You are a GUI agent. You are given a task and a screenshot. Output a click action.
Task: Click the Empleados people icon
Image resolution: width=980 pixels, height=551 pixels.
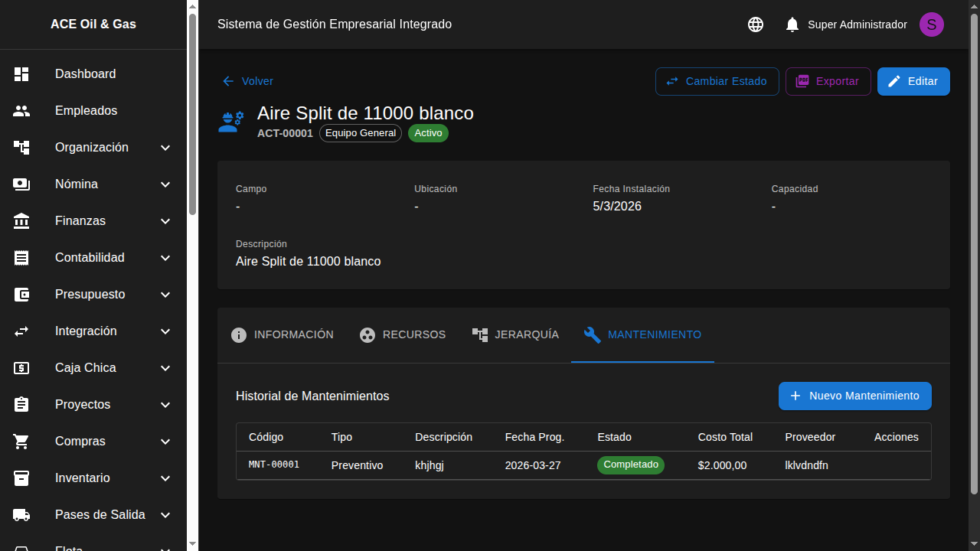21,111
